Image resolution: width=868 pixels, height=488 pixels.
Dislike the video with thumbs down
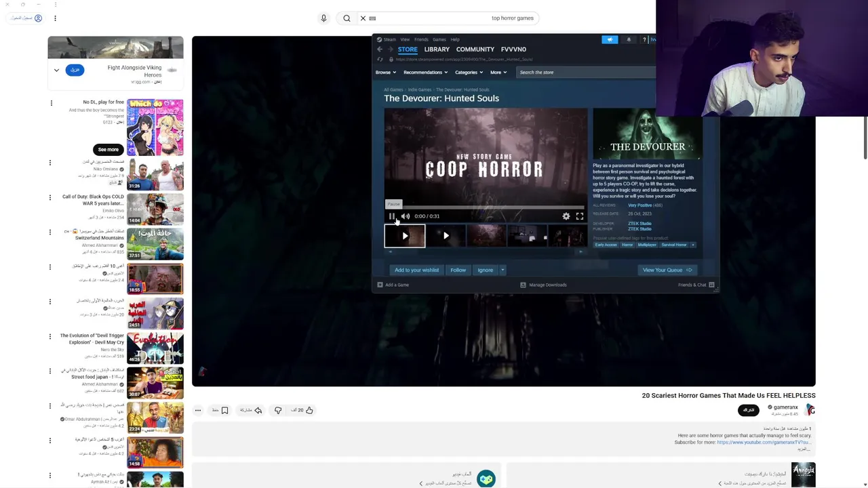point(278,410)
